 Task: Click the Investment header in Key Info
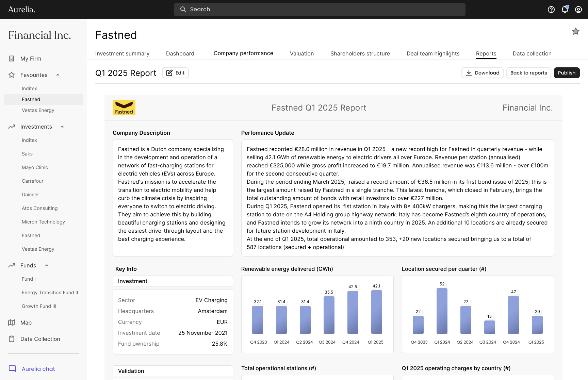click(173, 281)
